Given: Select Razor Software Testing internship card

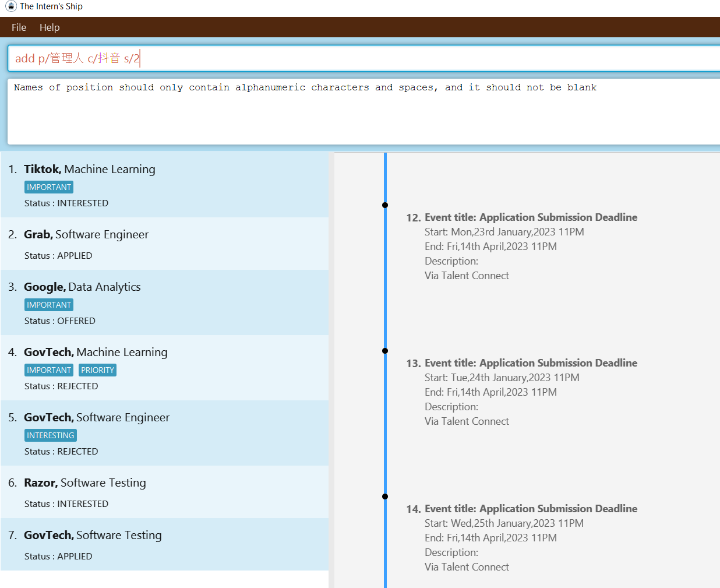Looking at the screenshot, I should (x=164, y=492).
